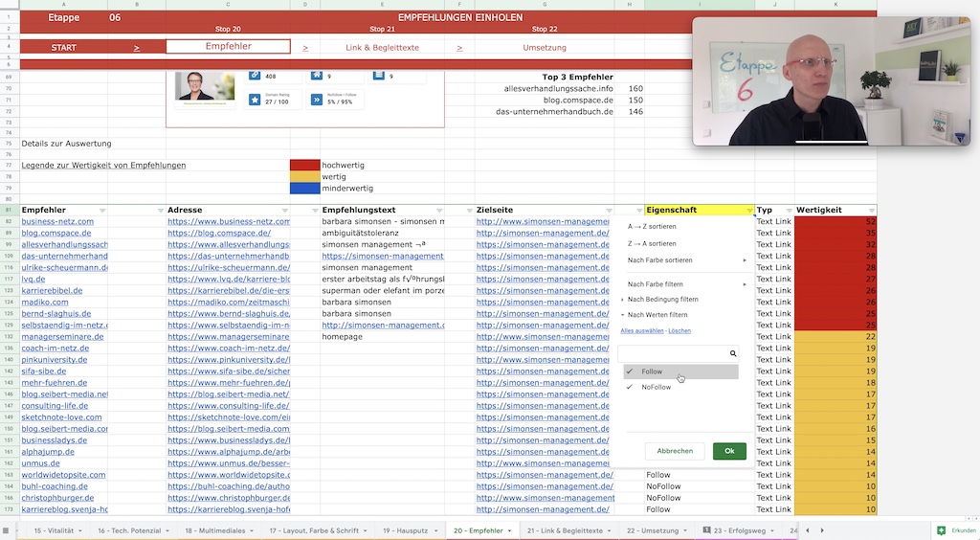This screenshot has height=540, width=980.
Task: Click the red hochwertig legend swatch
Action: coord(304,165)
